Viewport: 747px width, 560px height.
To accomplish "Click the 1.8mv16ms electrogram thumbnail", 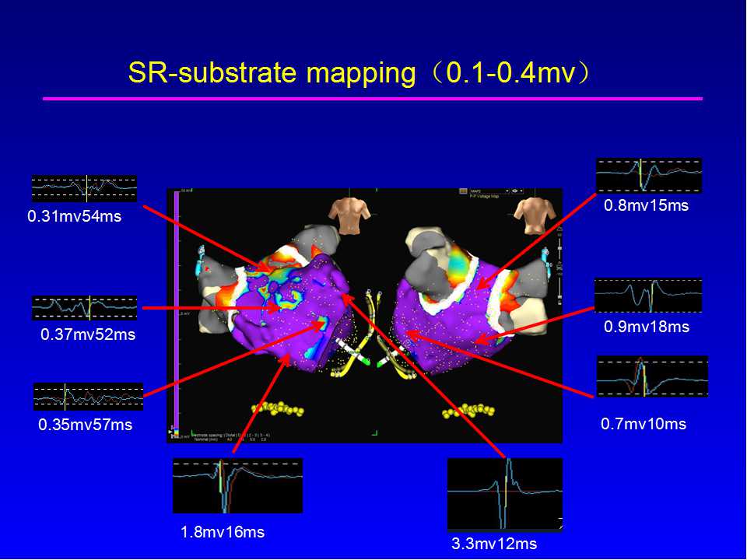I will [237, 485].
